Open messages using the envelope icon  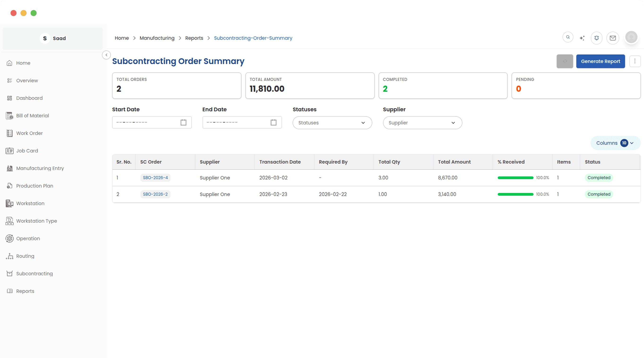tap(613, 38)
